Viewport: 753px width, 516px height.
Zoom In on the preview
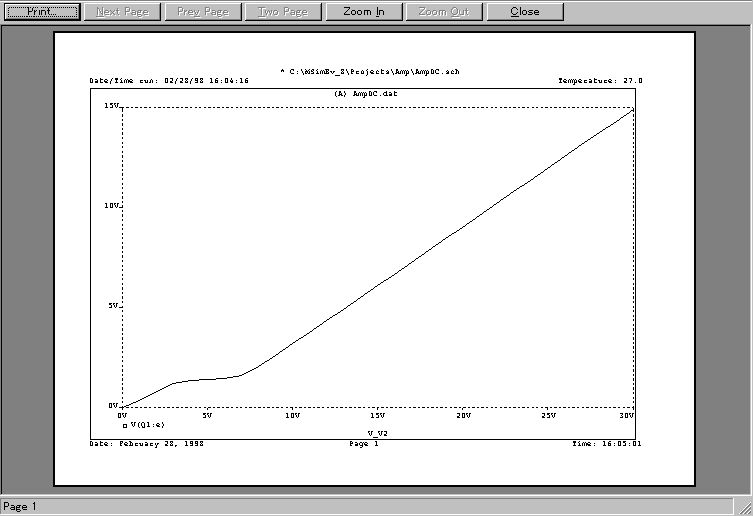pos(363,12)
